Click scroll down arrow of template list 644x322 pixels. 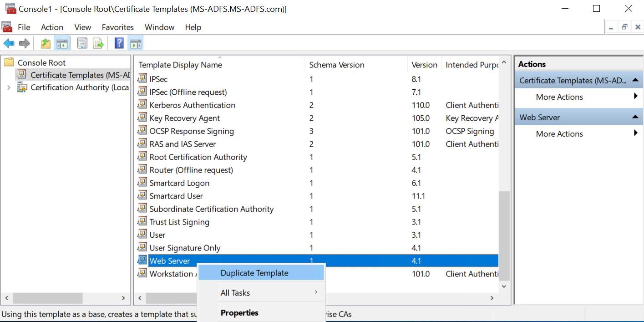504,286
